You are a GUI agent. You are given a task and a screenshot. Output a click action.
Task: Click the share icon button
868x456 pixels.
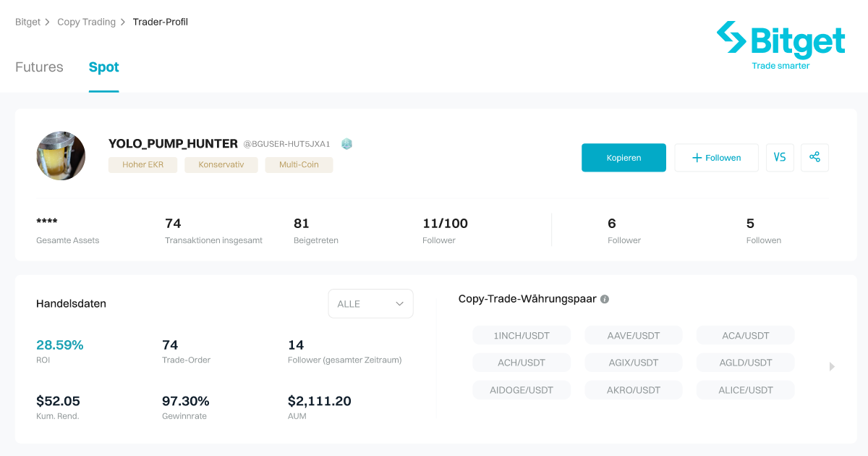814,157
